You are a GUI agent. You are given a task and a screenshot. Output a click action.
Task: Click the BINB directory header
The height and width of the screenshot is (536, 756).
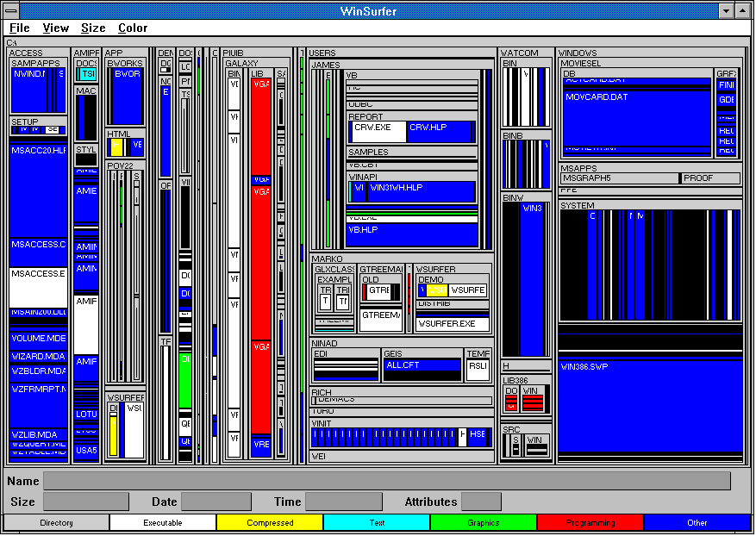[513, 135]
